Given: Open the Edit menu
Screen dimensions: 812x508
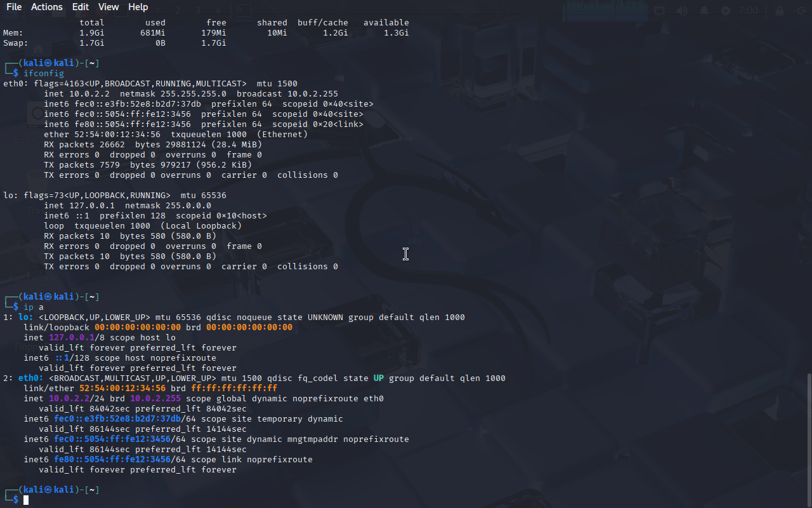Looking at the screenshot, I should (x=81, y=7).
